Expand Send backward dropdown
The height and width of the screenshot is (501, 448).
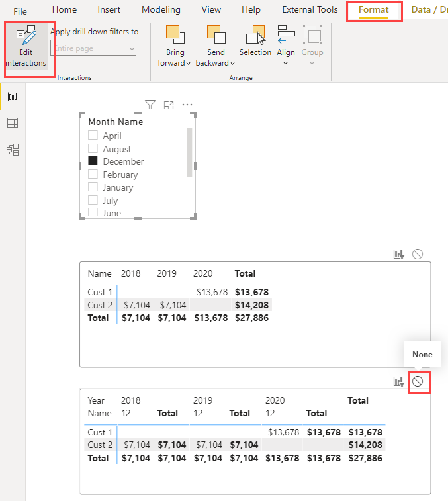tap(216, 64)
